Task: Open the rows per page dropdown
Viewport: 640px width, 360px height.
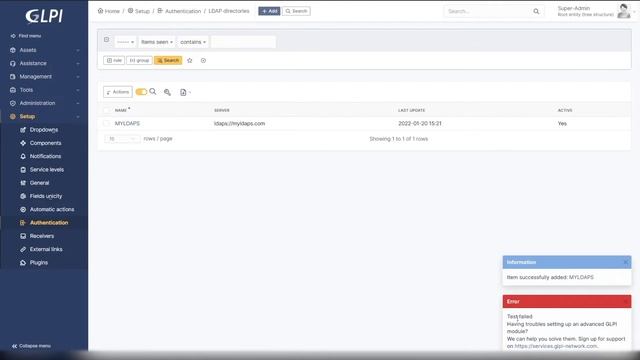Action: tap(122, 139)
